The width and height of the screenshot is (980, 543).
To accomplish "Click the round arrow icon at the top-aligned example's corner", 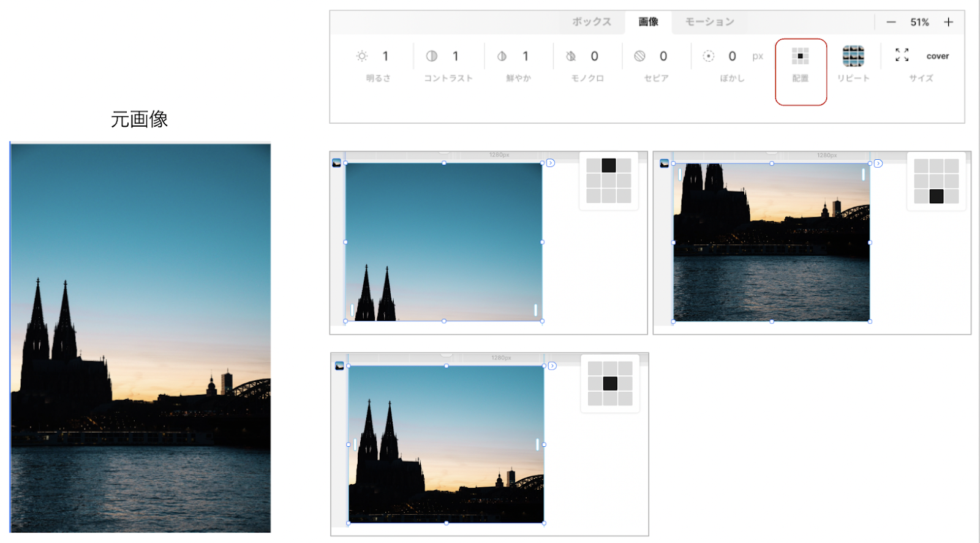I will click(x=551, y=163).
